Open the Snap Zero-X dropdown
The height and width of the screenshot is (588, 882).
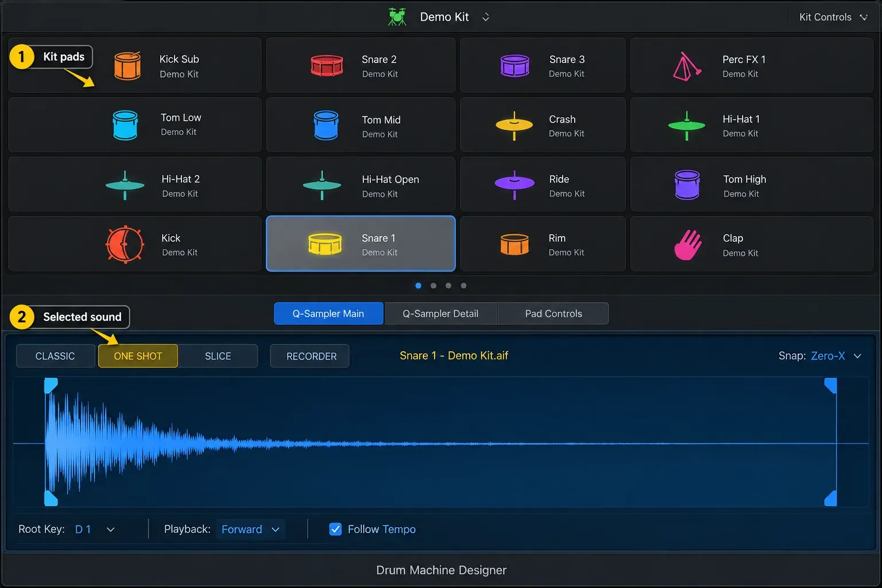click(x=835, y=356)
